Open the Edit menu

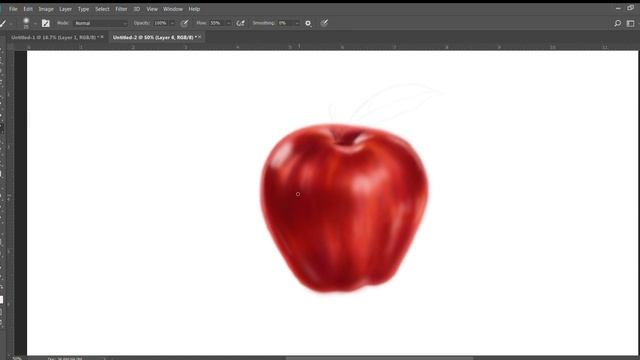pos(28,9)
